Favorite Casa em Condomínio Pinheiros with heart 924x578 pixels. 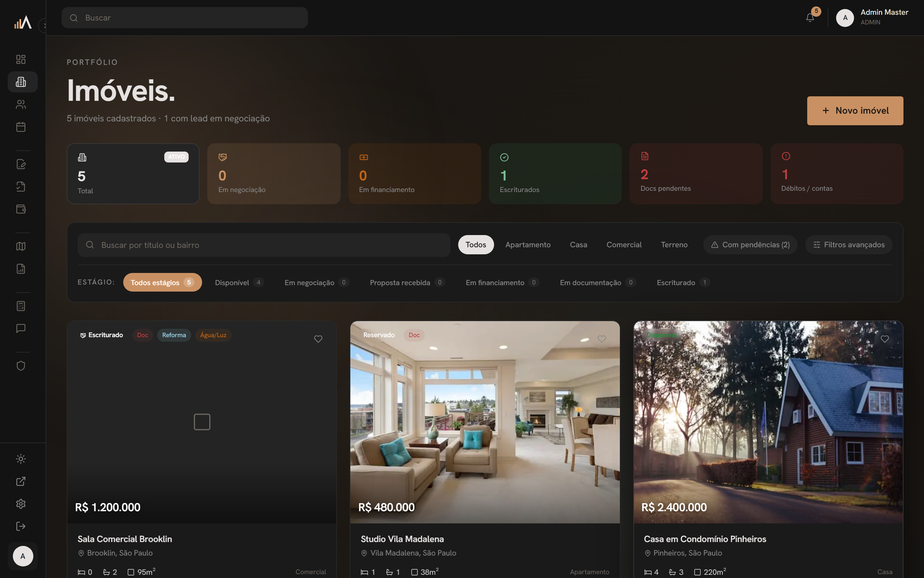(885, 339)
